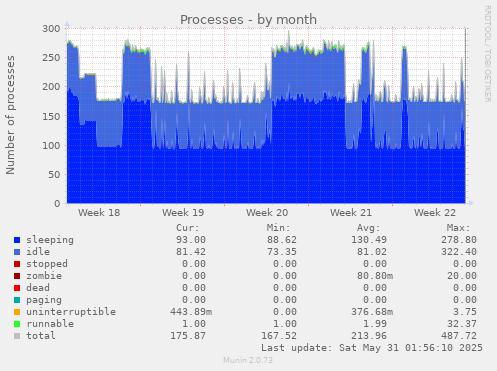
Task: Click the 'Week 19' axis label
Action: (x=183, y=213)
